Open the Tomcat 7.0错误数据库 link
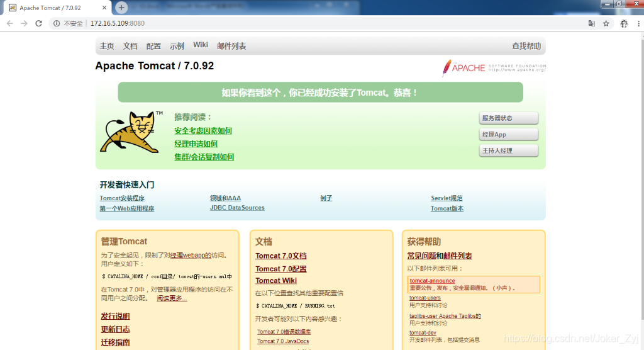This screenshot has height=350, width=644. (x=284, y=332)
